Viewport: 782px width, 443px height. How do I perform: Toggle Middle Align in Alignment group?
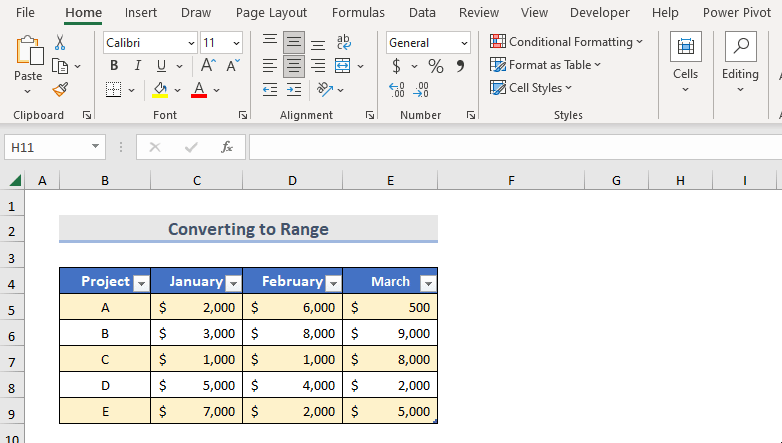pyautogui.click(x=294, y=42)
